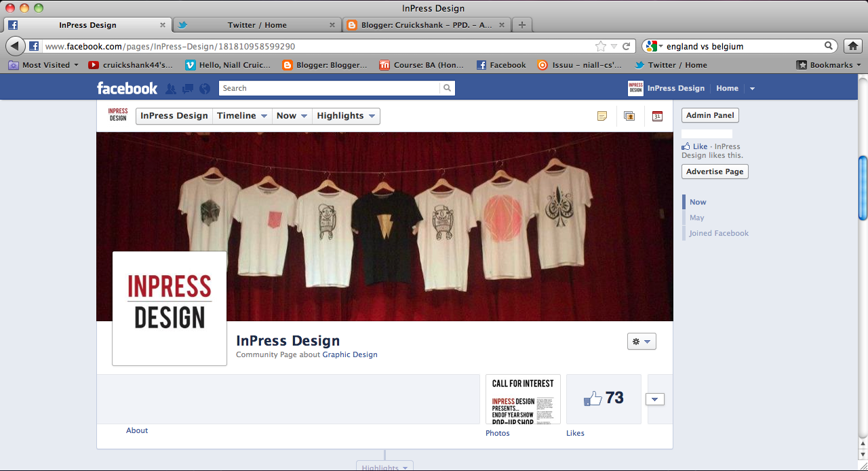Open the browser home button
This screenshot has height=471, width=868.
tap(853, 46)
